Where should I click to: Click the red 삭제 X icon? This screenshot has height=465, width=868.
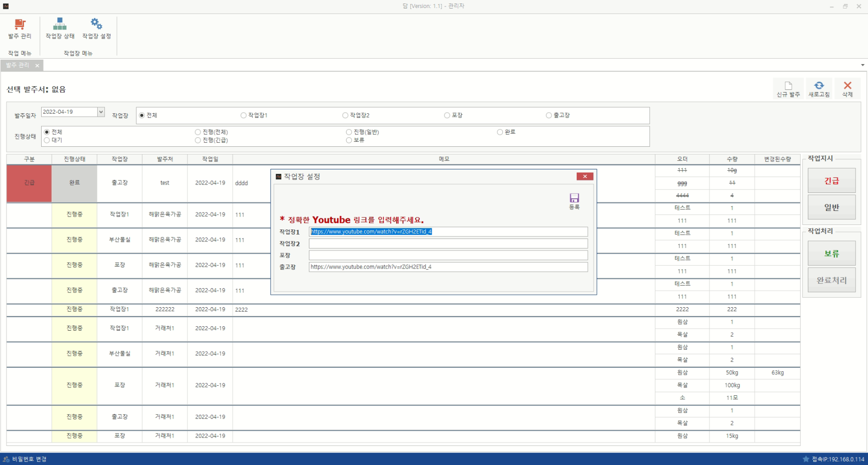point(847,86)
